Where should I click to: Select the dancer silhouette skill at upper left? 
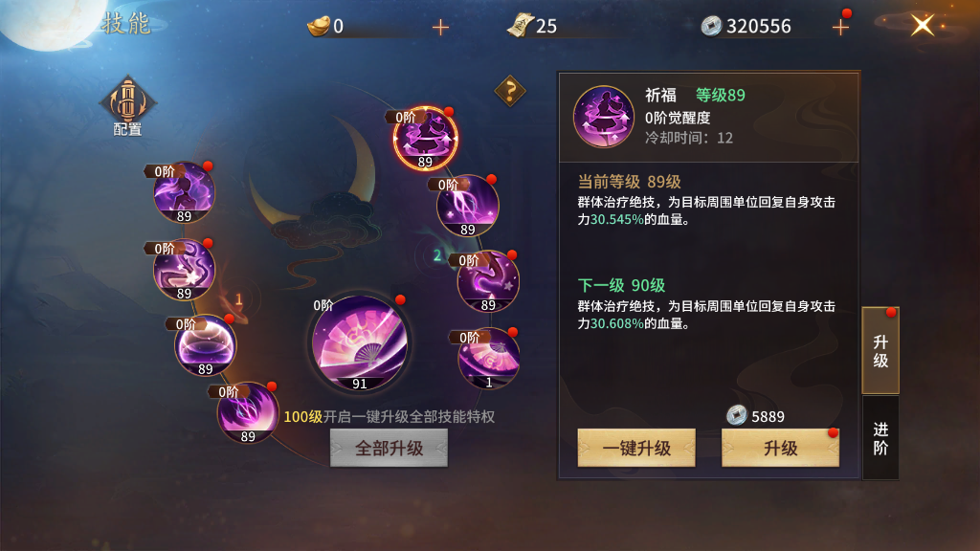(185, 192)
